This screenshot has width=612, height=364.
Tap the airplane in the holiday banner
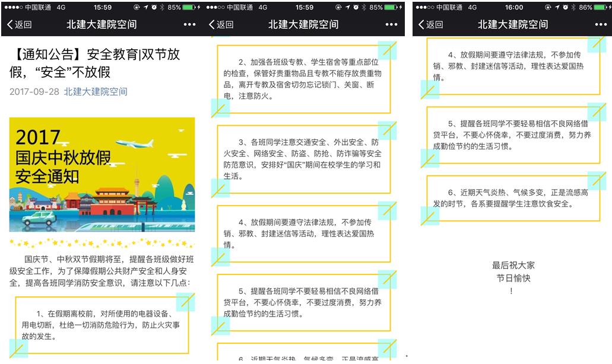[x=134, y=143]
